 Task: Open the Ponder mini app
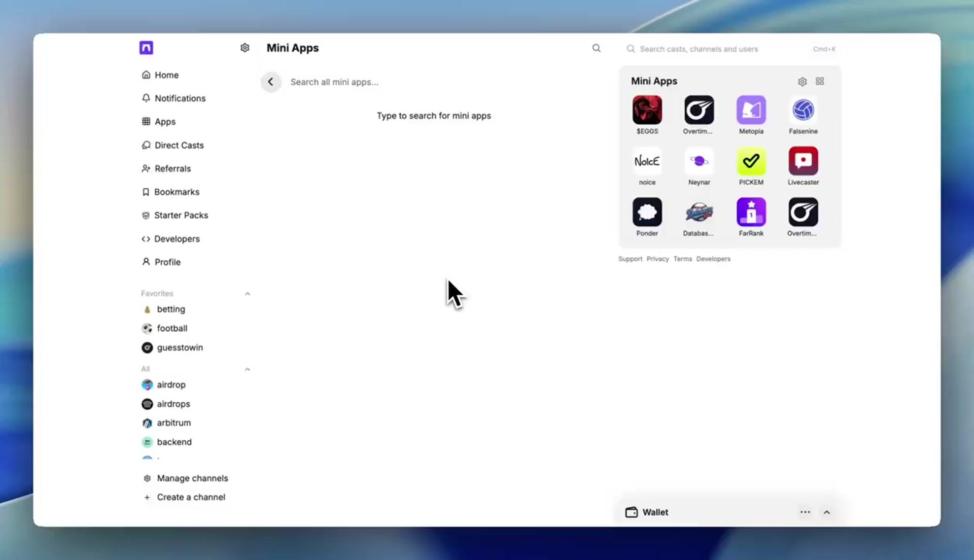click(647, 212)
